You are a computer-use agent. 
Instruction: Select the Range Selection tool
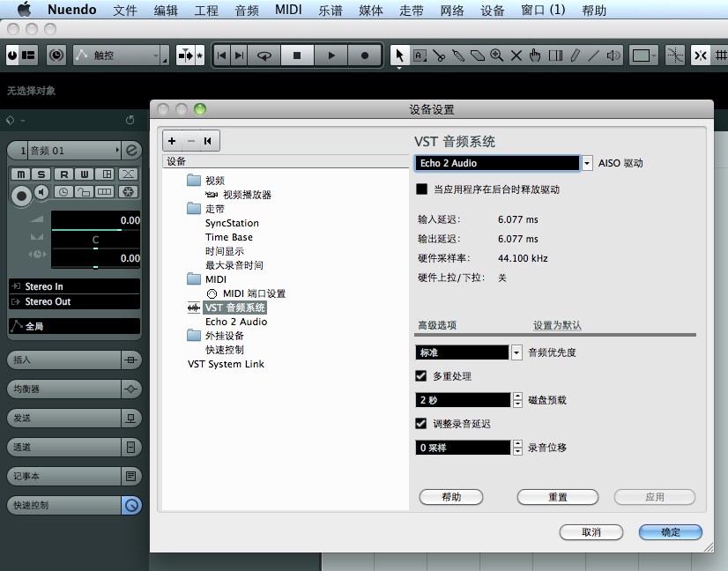click(420, 56)
